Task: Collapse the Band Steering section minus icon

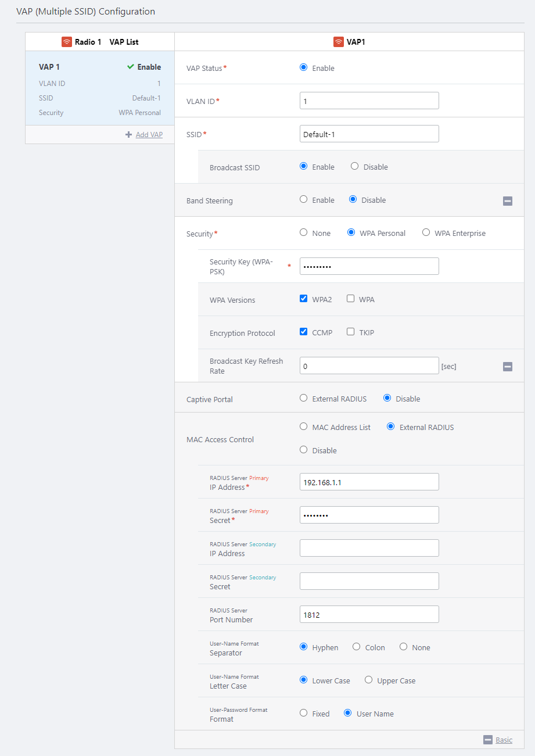Action: (x=507, y=201)
